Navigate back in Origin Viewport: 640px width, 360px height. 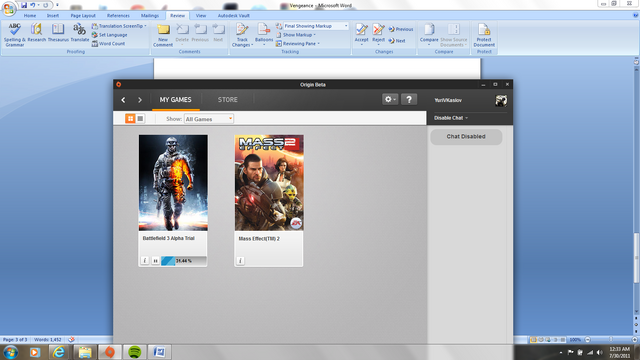pyautogui.click(x=123, y=100)
